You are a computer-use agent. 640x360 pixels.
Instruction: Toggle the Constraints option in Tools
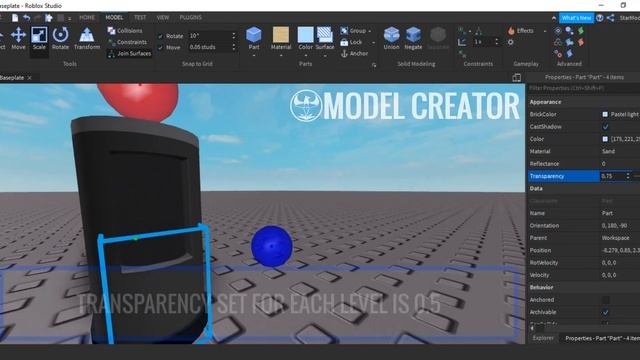(127, 42)
